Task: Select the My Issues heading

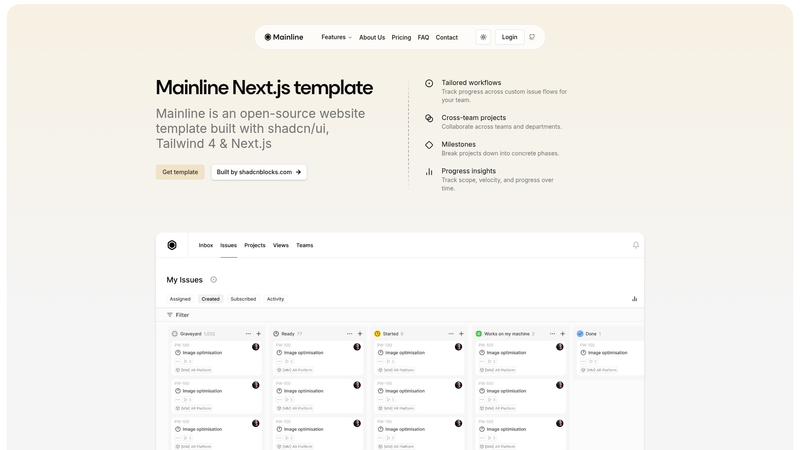Action: tap(185, 280)
